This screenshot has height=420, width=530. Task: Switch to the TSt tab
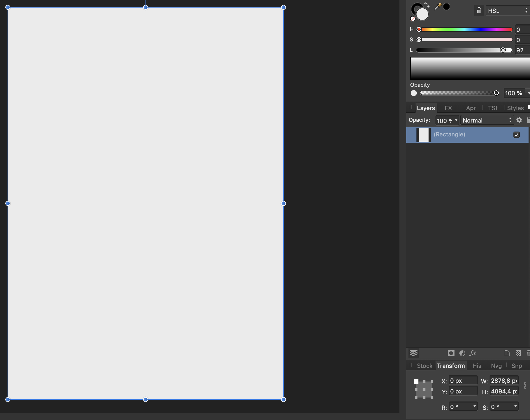493,108
